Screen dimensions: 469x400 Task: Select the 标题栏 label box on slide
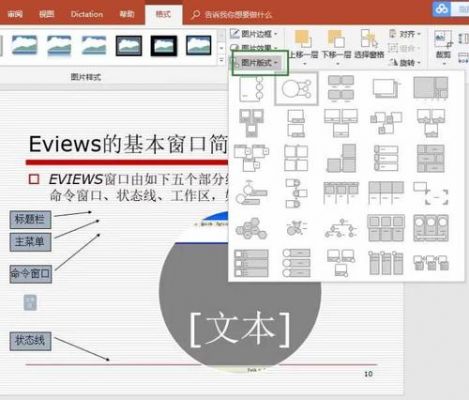click(x=30, y=219)
